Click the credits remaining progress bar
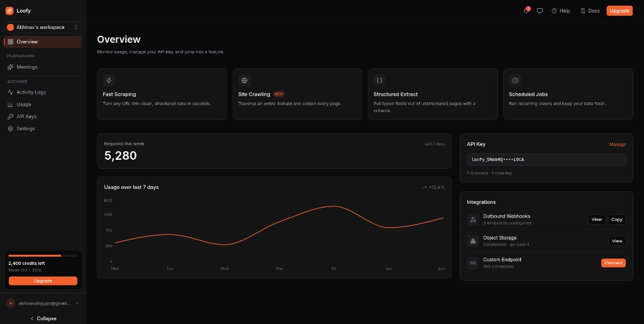Screen dimensions: 644x324 click(x=43, y=256)
